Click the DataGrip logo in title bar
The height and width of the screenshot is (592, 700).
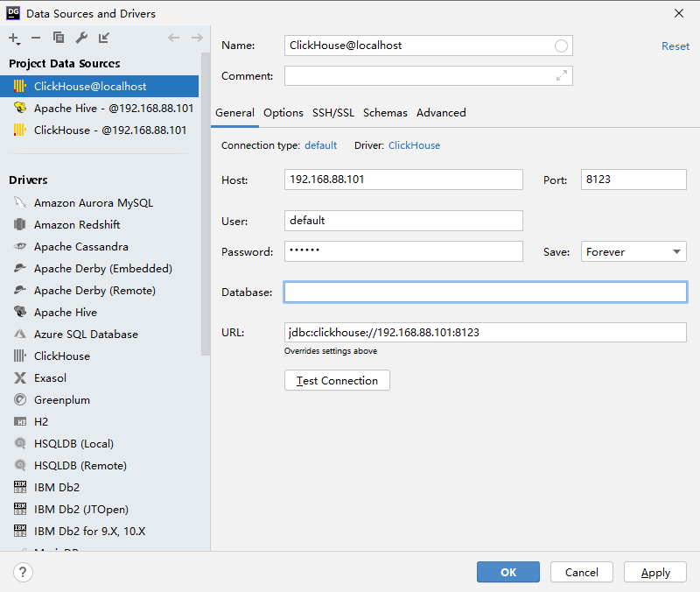pyautogui.click(x=13, y=13)
